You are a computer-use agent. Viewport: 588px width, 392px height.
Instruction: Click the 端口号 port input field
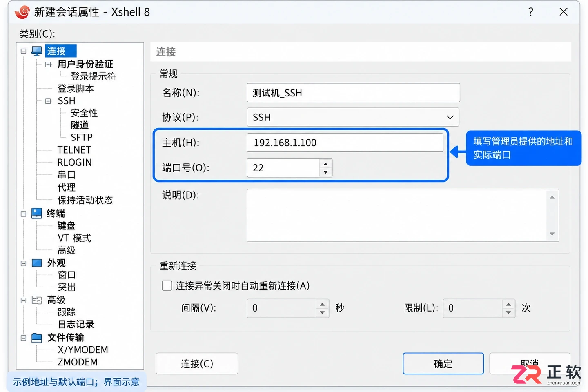coord(283,168)
